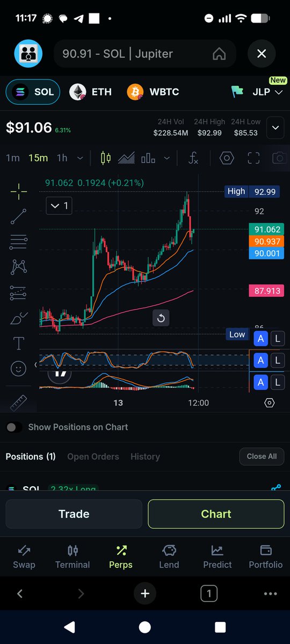Screen dimensions: 290x644
Task: Open the Fibonacci retracement tool
Action: pos(19,241)
